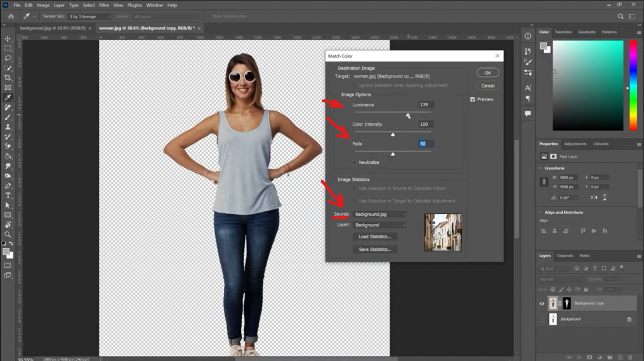
Task: Switch to the Adjustments tab
Action: point(575,144)
